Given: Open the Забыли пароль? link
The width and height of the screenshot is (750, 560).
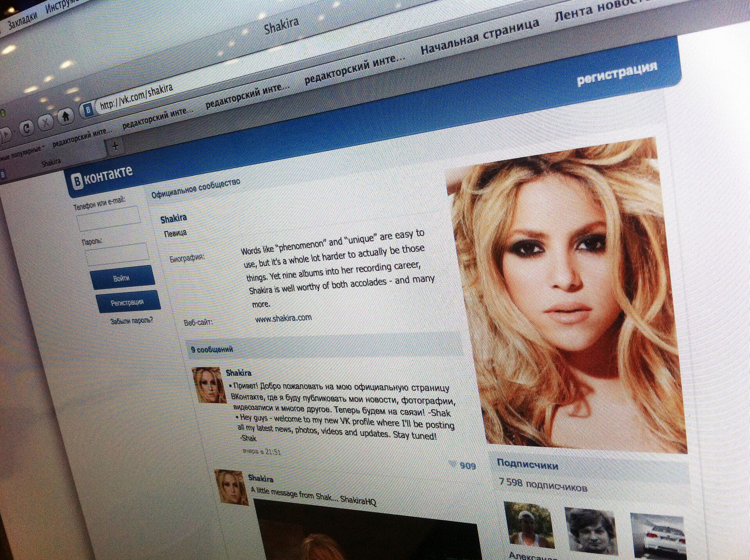Looking at the screenshot, I should 132,321.
